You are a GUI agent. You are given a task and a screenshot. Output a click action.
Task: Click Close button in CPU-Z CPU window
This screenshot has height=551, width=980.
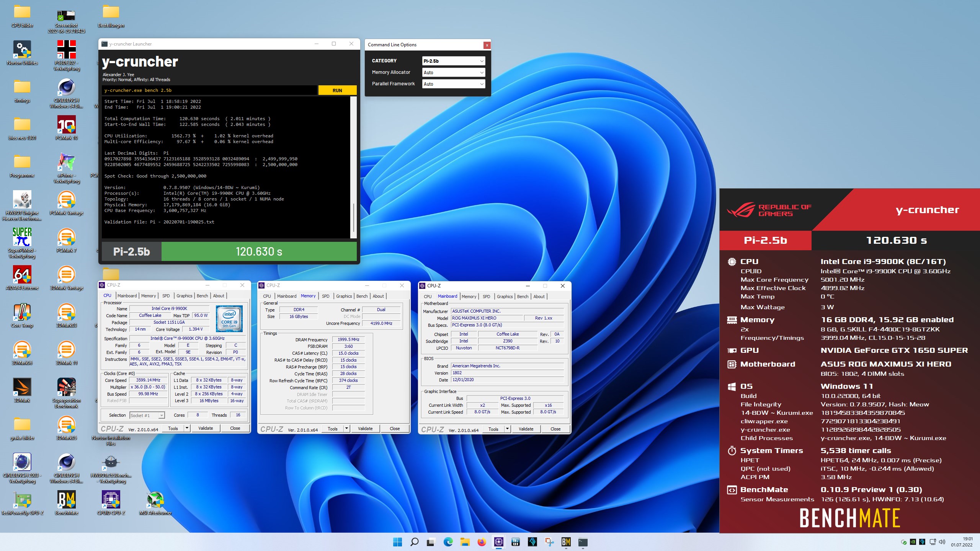[x=235, y=428]
